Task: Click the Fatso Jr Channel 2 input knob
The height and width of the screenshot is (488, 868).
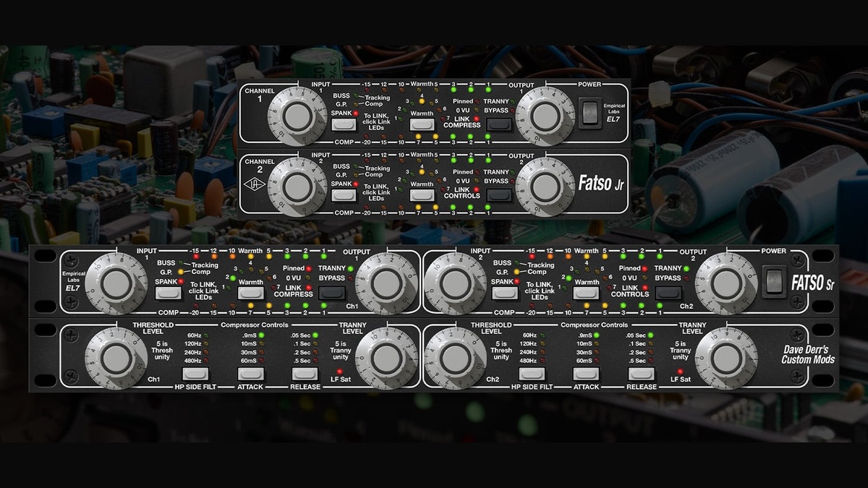Action: click(x=297, y=186)
